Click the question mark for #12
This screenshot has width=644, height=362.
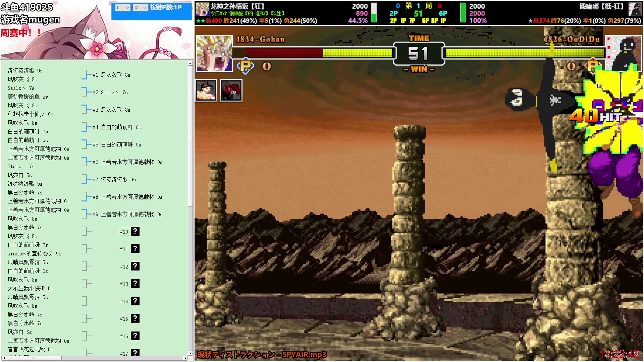tap(135, 266)
